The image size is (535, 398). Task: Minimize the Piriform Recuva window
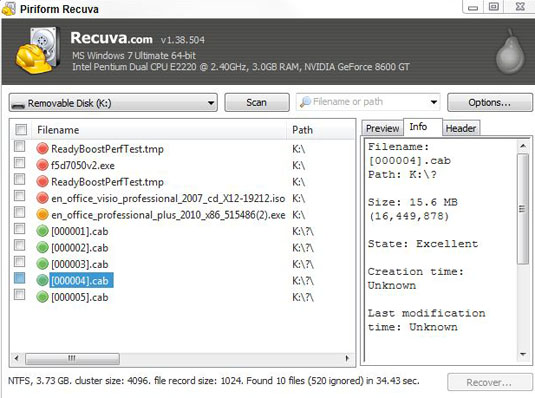coord(473,8)
